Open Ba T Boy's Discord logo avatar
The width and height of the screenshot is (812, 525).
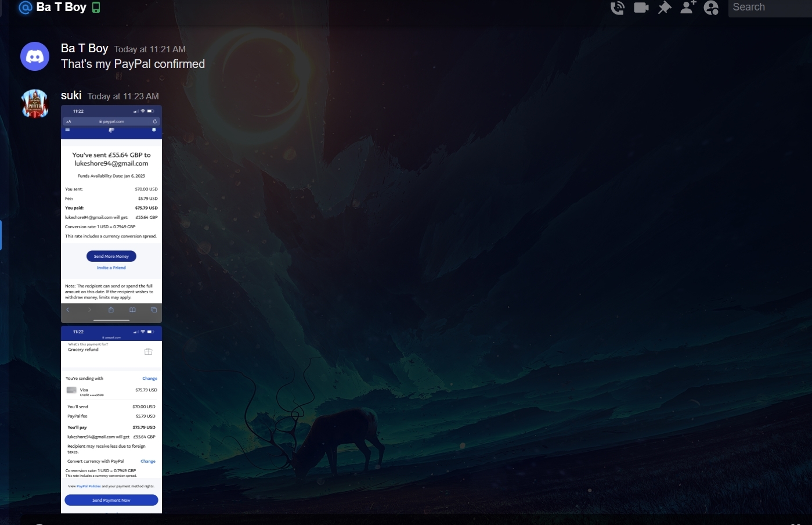tap(35, 56)
